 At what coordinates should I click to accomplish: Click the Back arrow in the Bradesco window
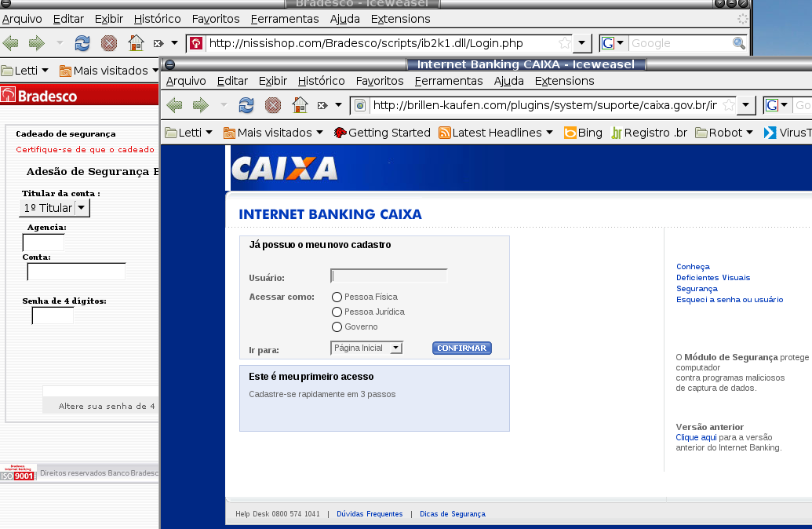10,43
